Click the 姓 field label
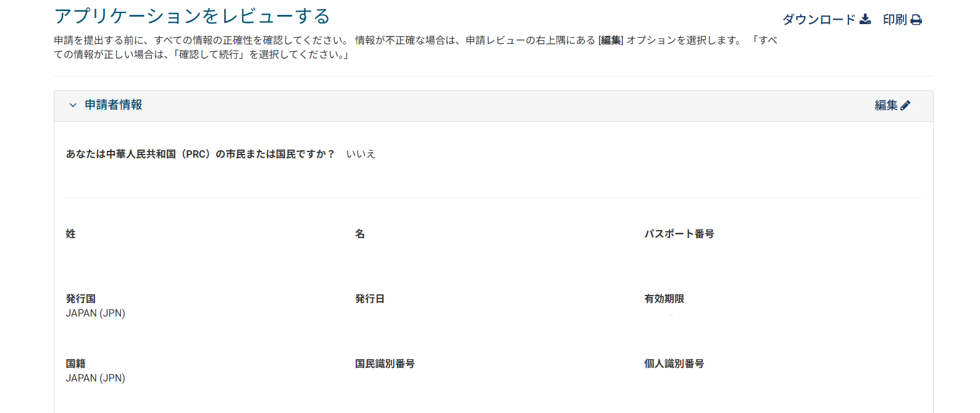Image resolution: width=980 pixels, height=413 pixels. pos(71,234)
